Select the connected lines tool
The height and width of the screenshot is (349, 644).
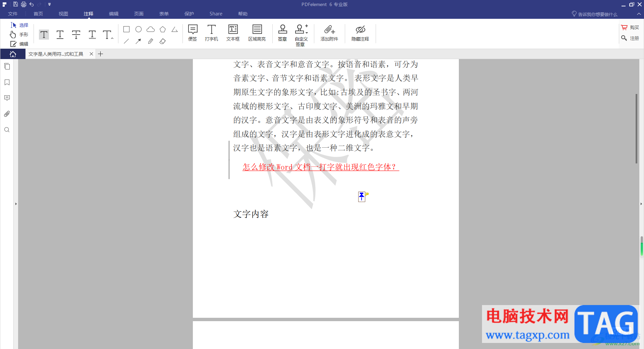pyautogui.click(x=175, y=30)
